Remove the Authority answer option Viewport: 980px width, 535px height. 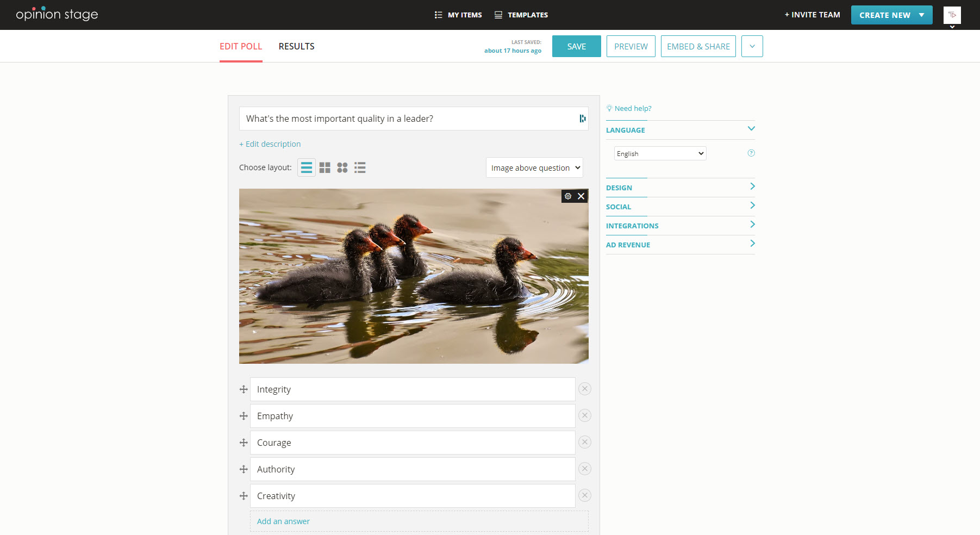[584, 469]
